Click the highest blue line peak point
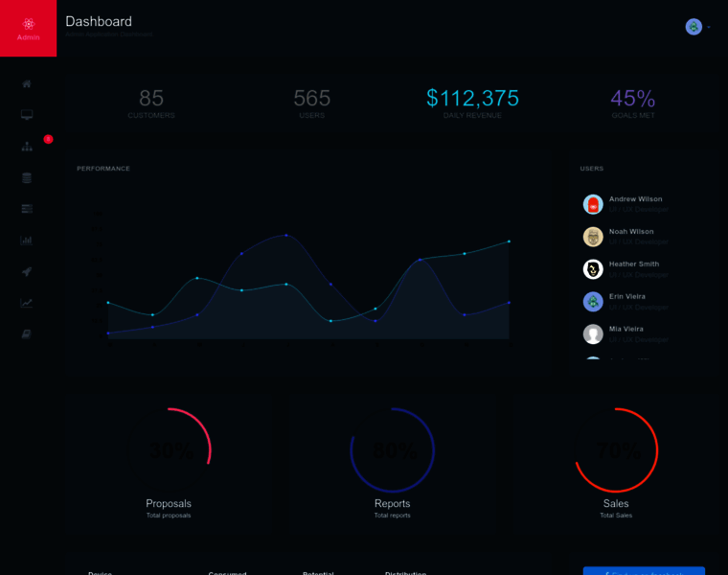The image size is (728, 575). [286, 236]
